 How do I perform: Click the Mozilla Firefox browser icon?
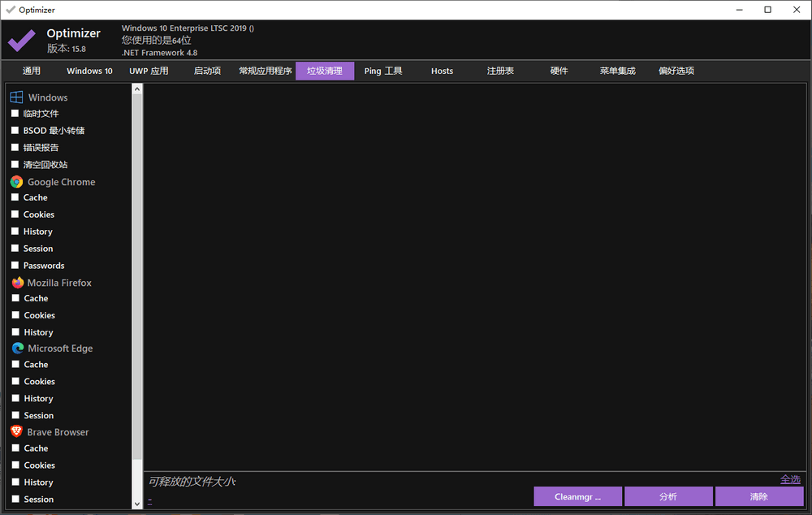(x=15, y=282)
